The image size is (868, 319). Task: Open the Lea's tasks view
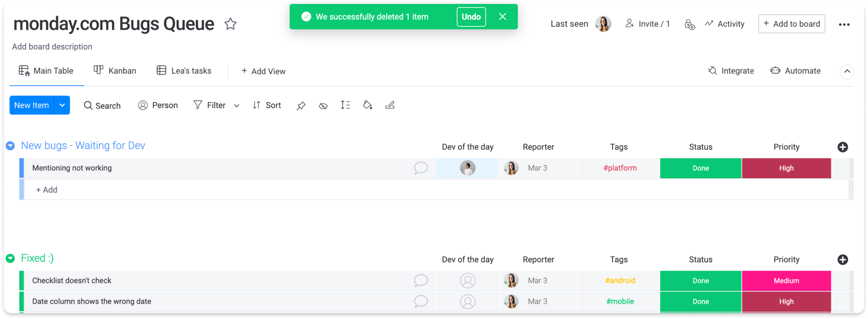tap(184, 71)
